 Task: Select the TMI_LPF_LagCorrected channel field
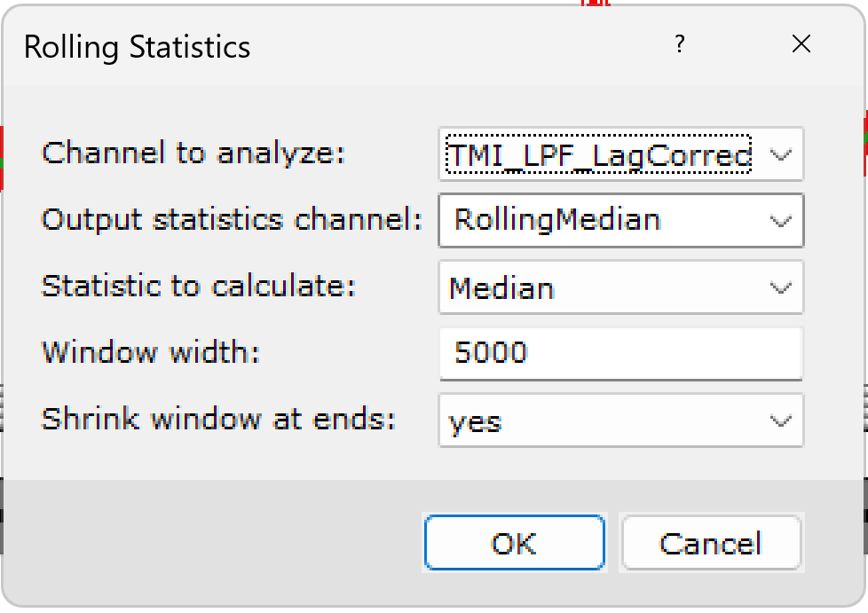click(595, 153)
